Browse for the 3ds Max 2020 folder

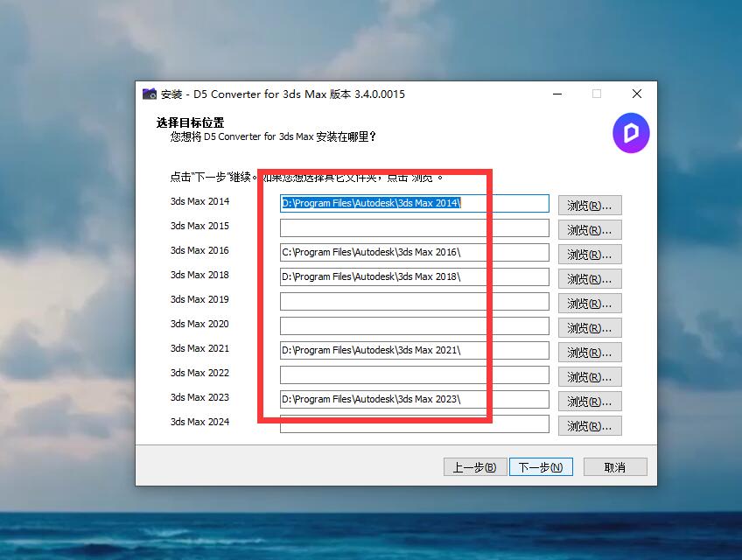coord(590,328)
